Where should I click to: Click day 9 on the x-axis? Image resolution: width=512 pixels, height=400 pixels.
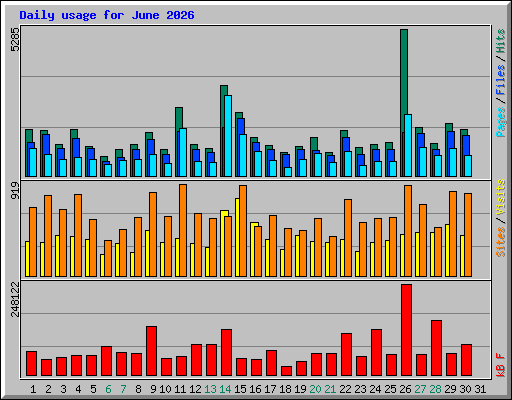[153, 389]
